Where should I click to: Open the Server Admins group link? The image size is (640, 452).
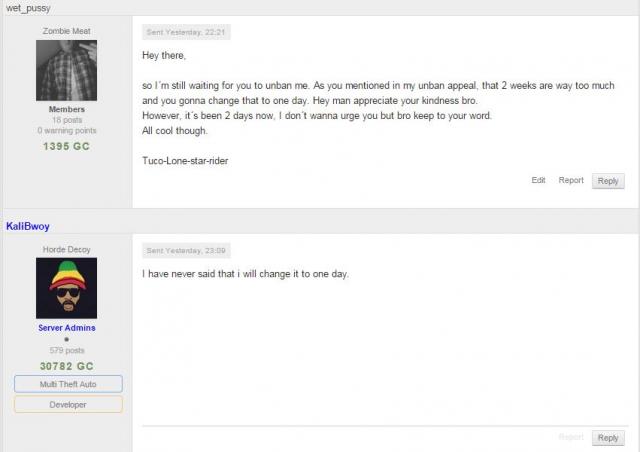click(x=67, y=328)
